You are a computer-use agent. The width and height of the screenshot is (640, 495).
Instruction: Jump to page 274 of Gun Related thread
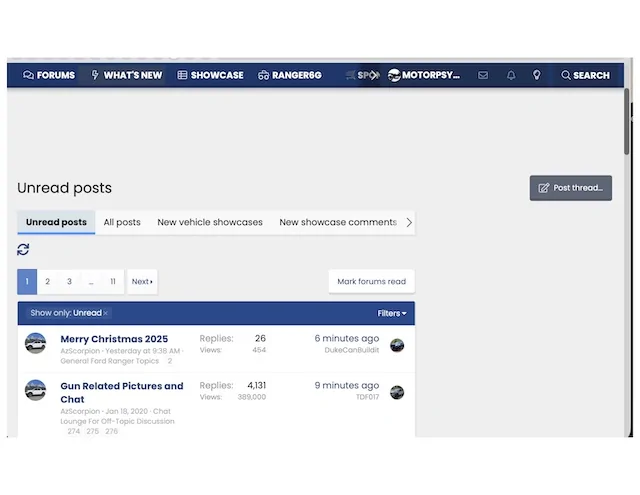pyautogui.click(x=73, y=431)
